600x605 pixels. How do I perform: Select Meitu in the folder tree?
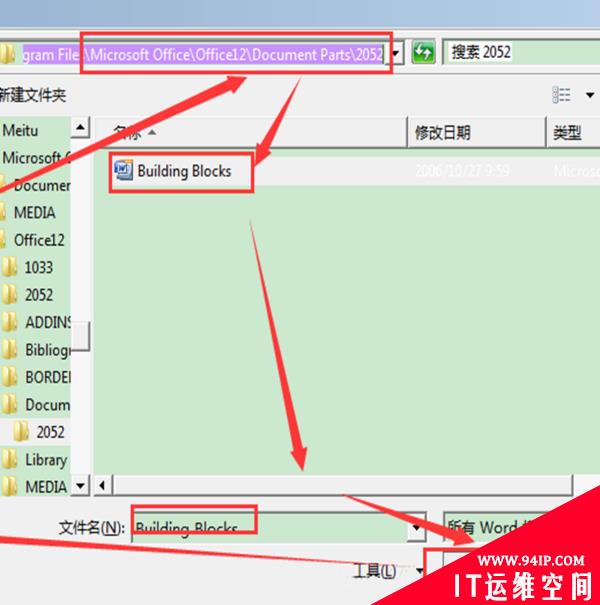[x=20, y=130]
